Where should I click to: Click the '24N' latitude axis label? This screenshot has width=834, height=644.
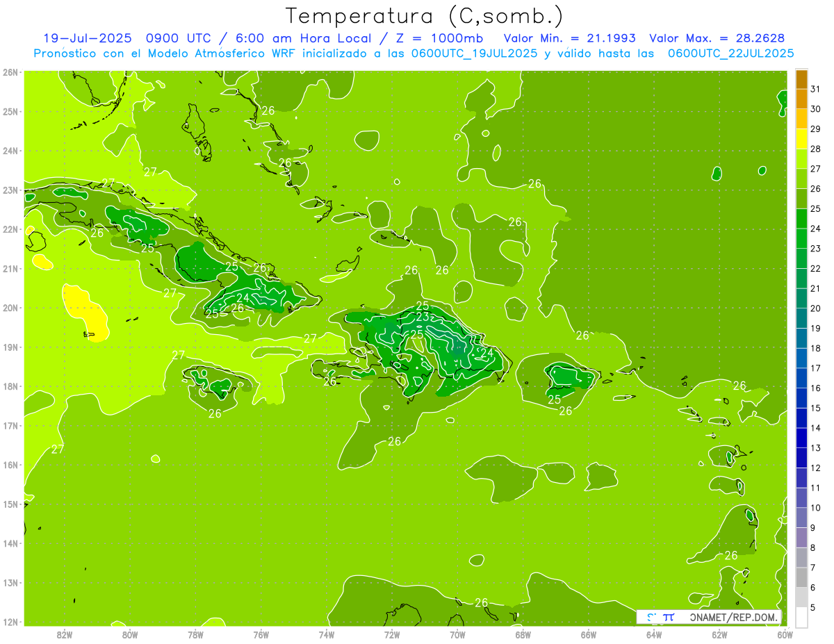10,151
